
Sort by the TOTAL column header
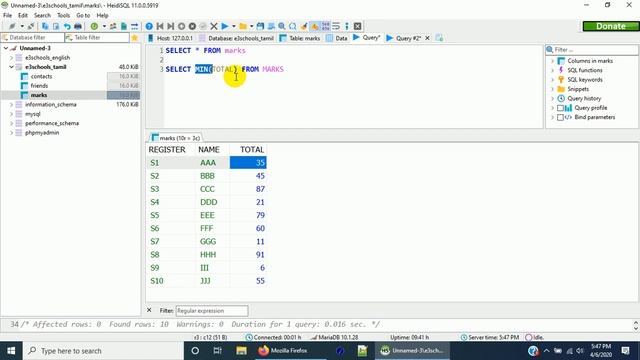click(248, 149)
